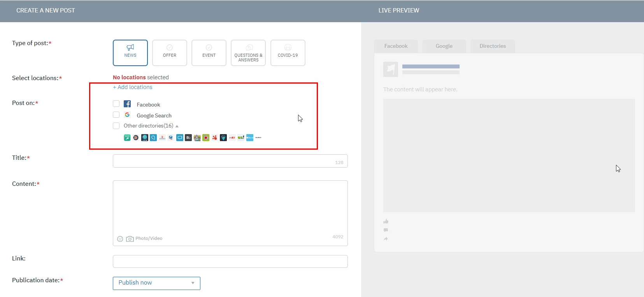
Task: Collapse the Other directories list arrow
Action: click(177, 126)
